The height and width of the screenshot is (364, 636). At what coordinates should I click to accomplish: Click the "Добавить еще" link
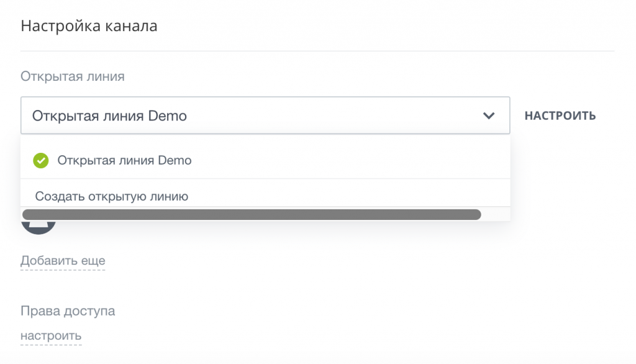click(x=63, y=260)
